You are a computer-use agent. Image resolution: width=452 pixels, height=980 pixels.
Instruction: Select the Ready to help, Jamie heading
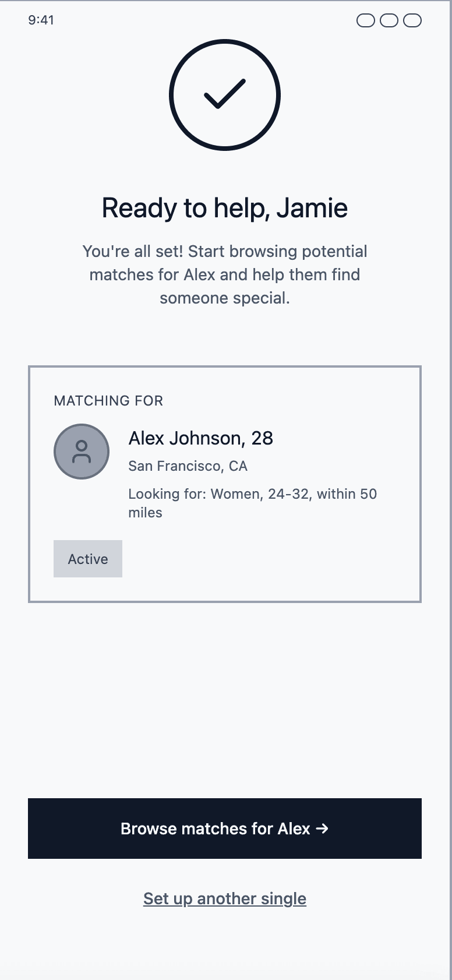coord(225,207)
